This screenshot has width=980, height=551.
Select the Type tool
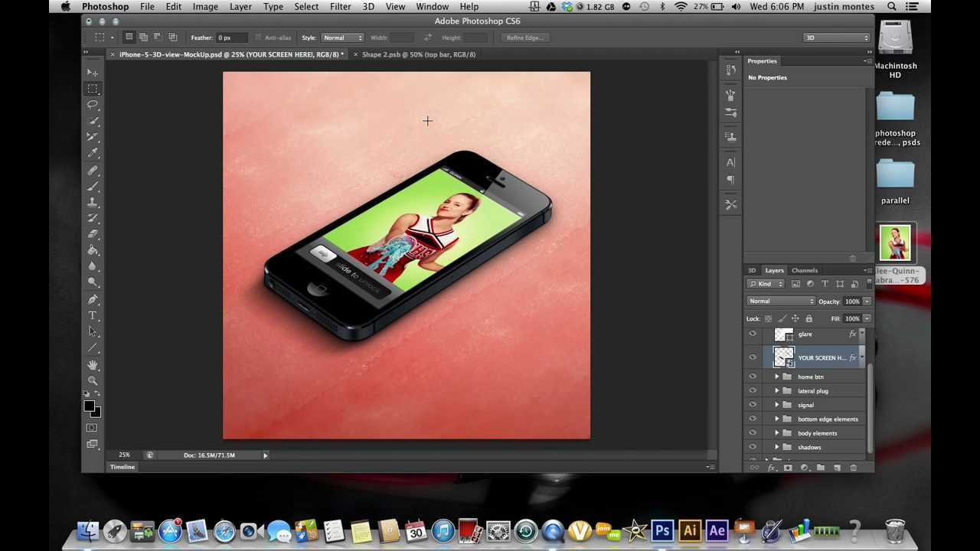coord(93,315)
